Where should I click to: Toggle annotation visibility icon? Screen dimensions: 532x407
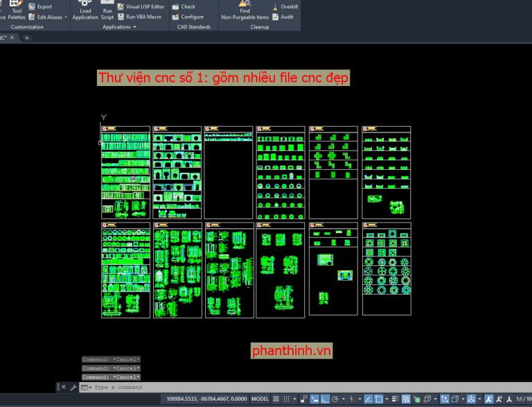[488, 399]
